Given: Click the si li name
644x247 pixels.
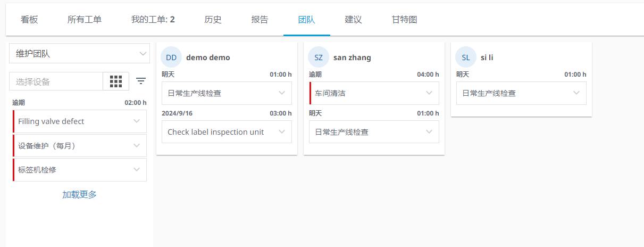Looking at the screenshot, I should pyautogui.click(x=487, y=57).
